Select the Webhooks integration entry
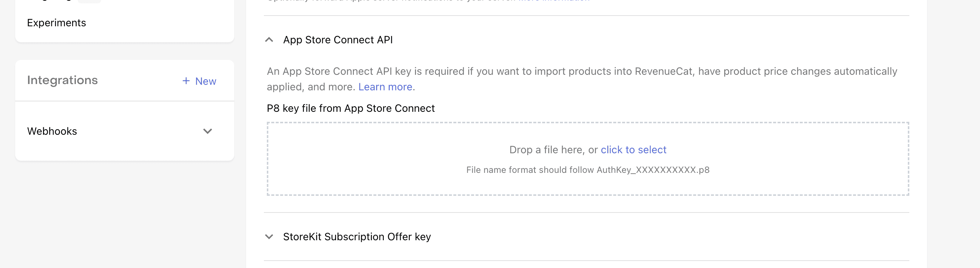980x268 pixels. (x=52, y=131)
